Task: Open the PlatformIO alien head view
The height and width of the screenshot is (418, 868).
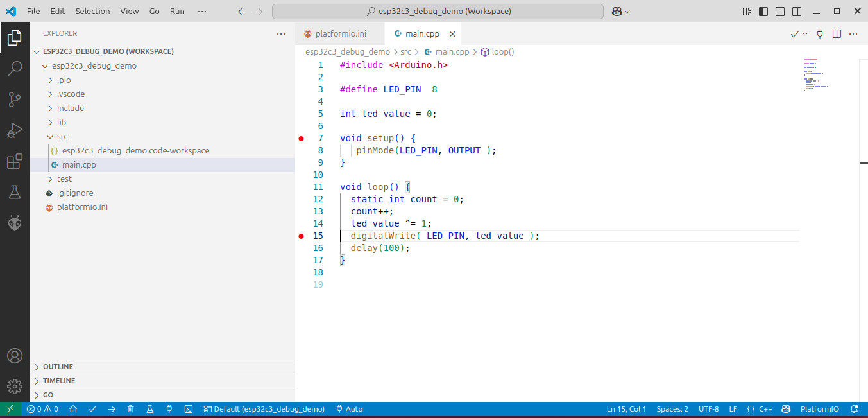Action: tap(15, 223)
